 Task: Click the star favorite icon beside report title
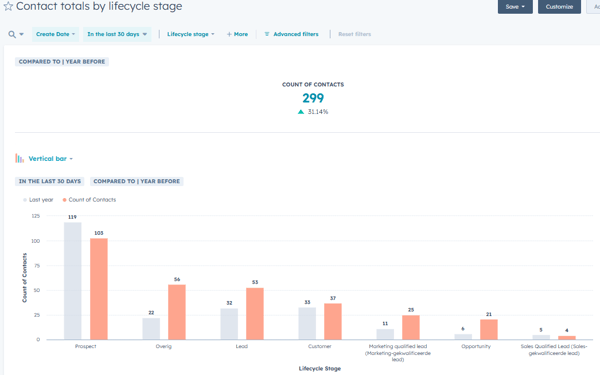click(x=8, y=6)
